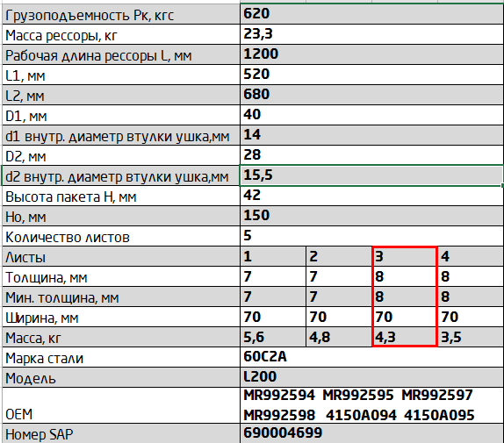Select the 'Ширина, мм' label cell
The width and height of the screenshot is (504, 443).
coord(121,318)
